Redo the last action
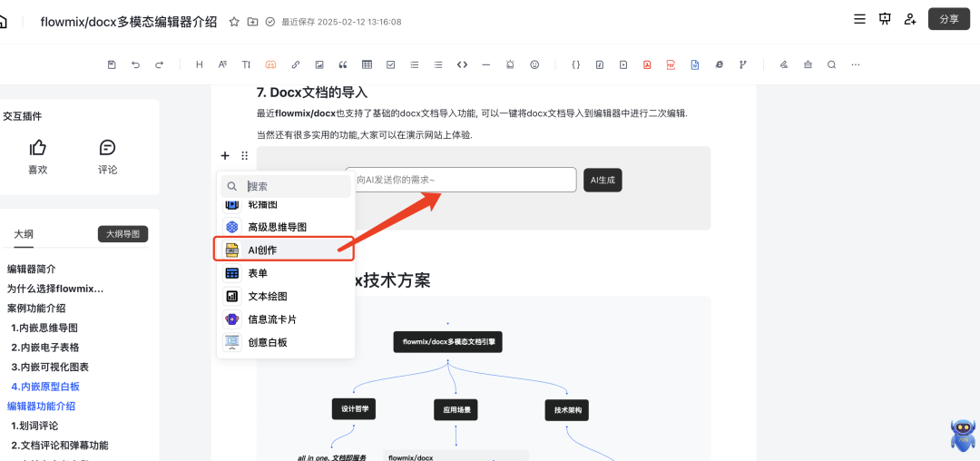Image resolution: width=980 pixels, height=461 pixels. 159,64
